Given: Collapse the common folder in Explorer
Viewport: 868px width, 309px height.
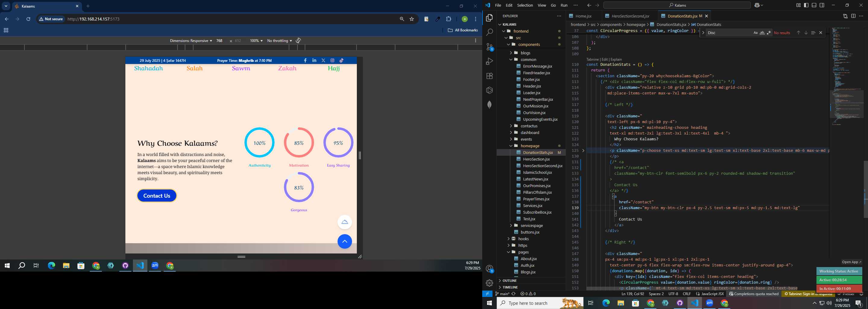Looking at the screenshot, I should tap(528, 59).
